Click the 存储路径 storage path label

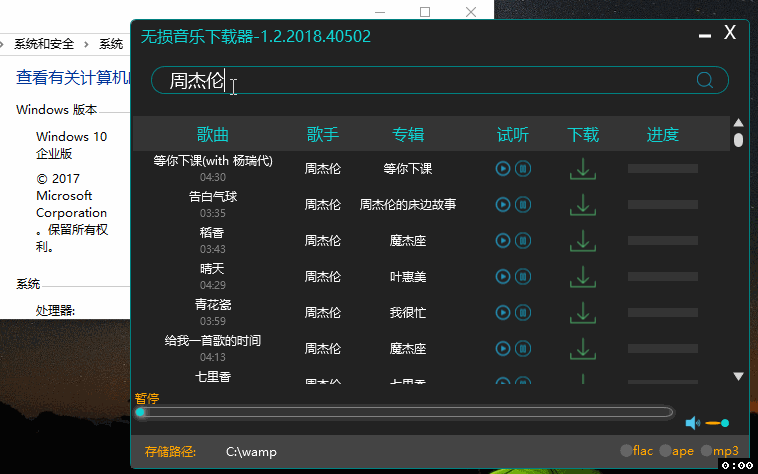point(170,451)
